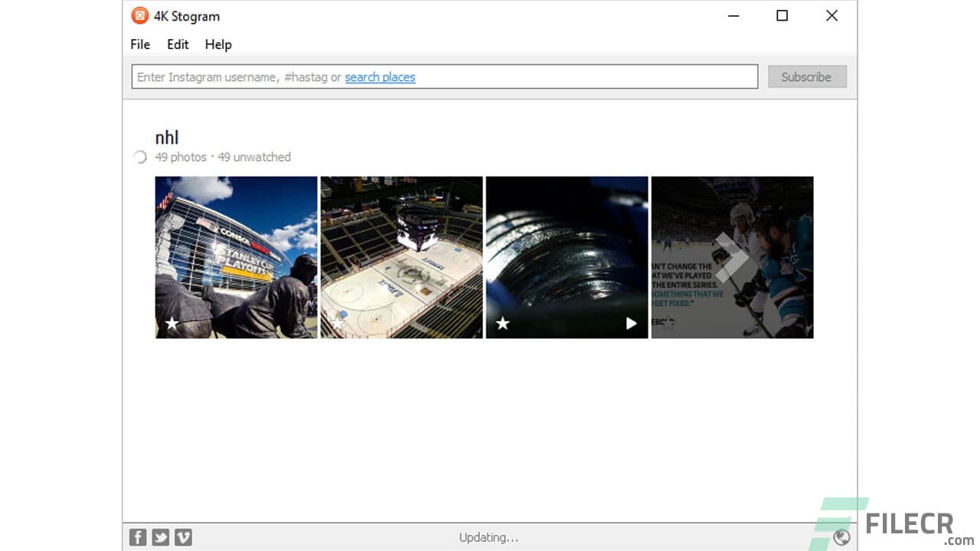This screenshot has height=551, width=980.
Task: Open the Help menu
Action: point(218,44)
